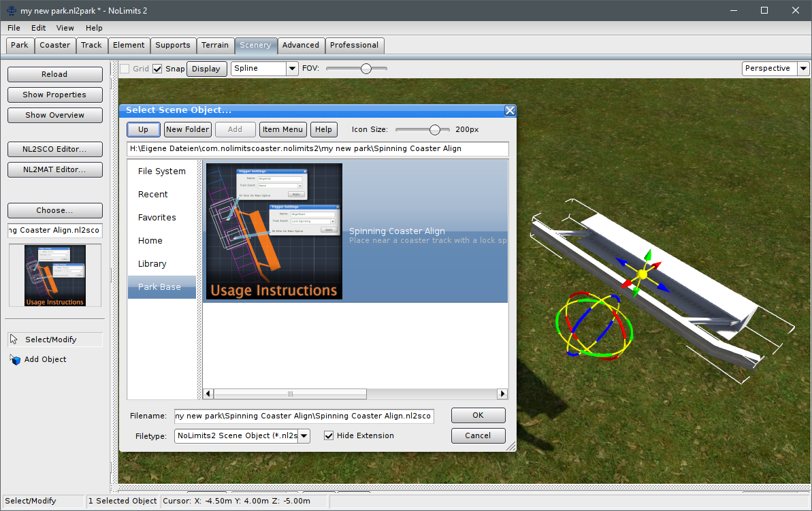Click the yellow translate gizmo center in viewport
812x511 pixels.
click(x=642, y=274)
